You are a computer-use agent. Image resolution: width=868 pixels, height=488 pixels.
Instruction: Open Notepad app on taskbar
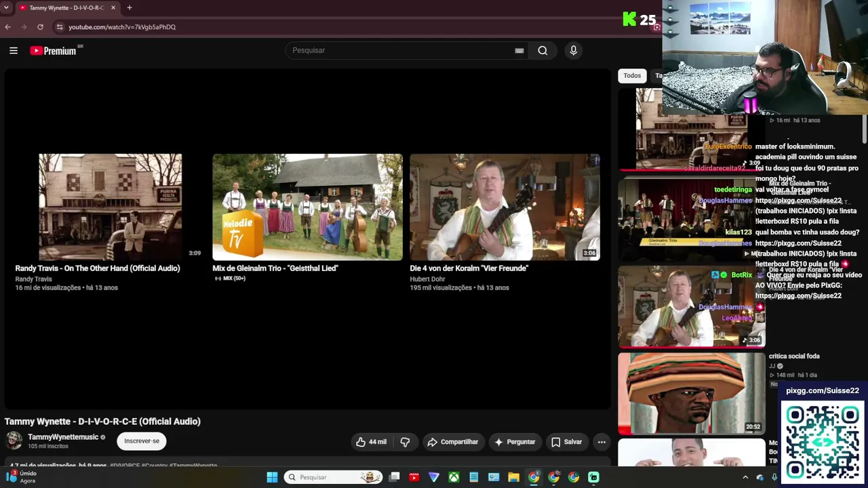point(473,477)
